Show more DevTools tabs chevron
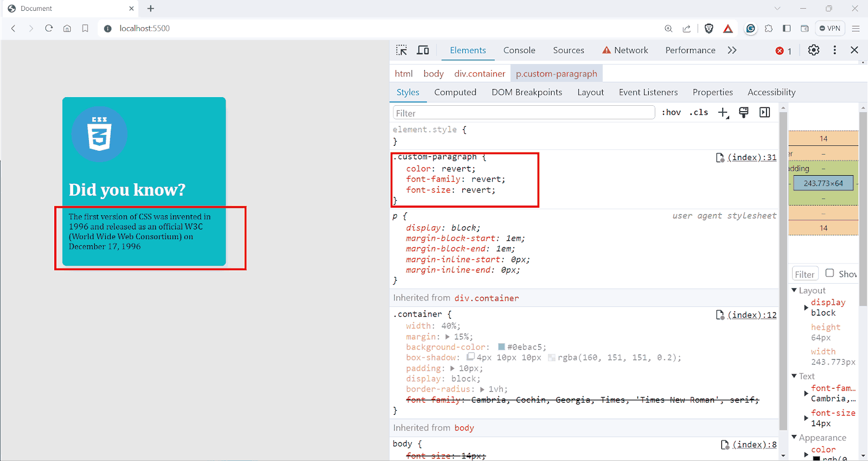868x461 pixels. click(732, 50)
